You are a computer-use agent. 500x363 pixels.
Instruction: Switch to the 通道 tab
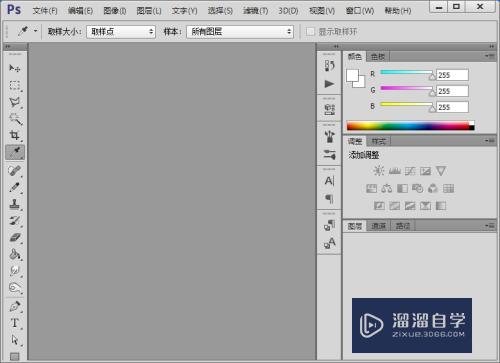[x=379, y=226]
